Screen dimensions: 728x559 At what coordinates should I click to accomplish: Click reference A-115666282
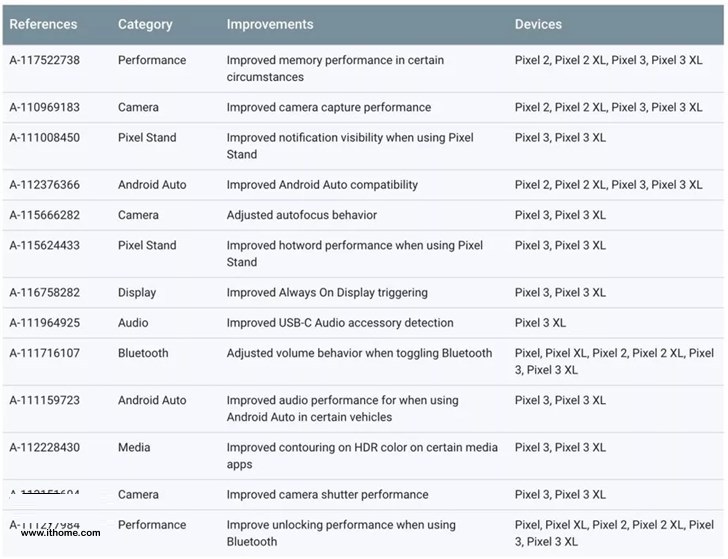point(45,215)
